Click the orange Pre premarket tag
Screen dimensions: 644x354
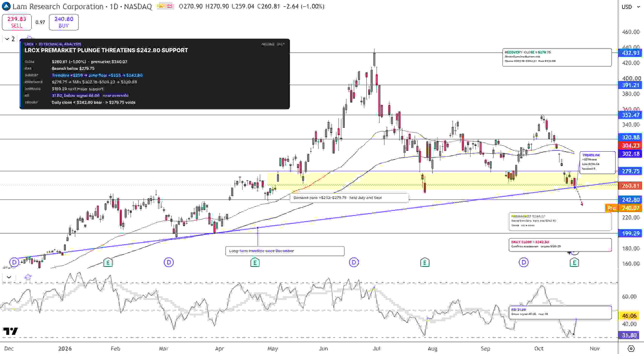tap(612, 208)
